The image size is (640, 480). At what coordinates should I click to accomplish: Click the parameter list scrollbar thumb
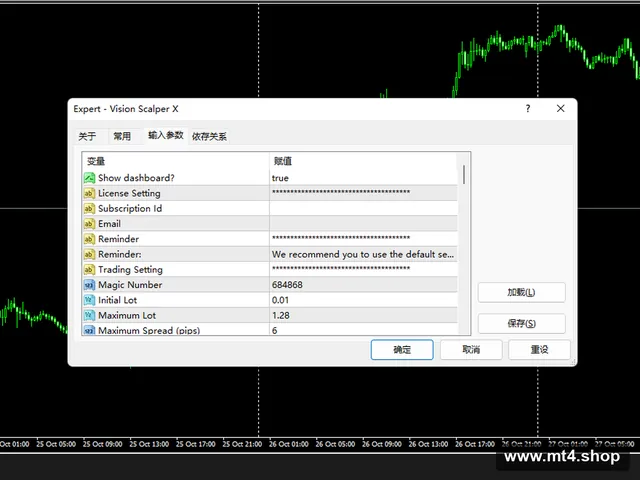(x=464, y=174)
